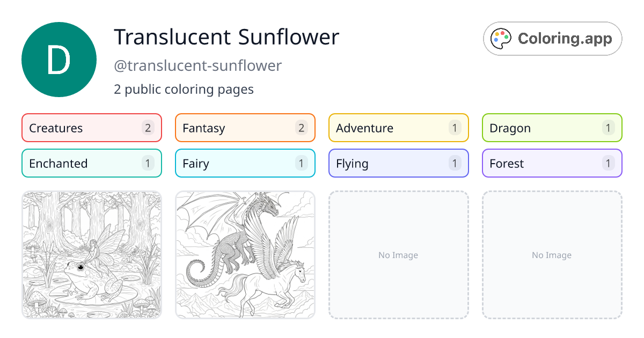Click the @translucent-sunflower handle
The image size is (644, 338).
(x=197, y=65)
